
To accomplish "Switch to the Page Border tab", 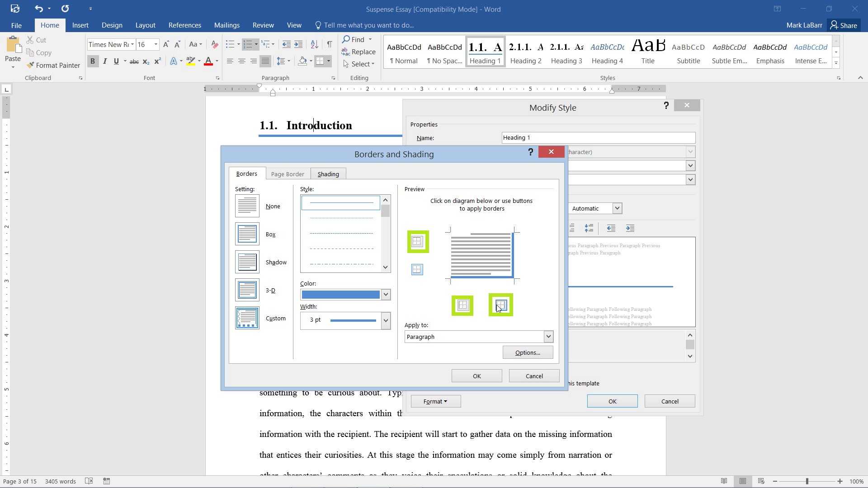I will [x=288, y=174].
